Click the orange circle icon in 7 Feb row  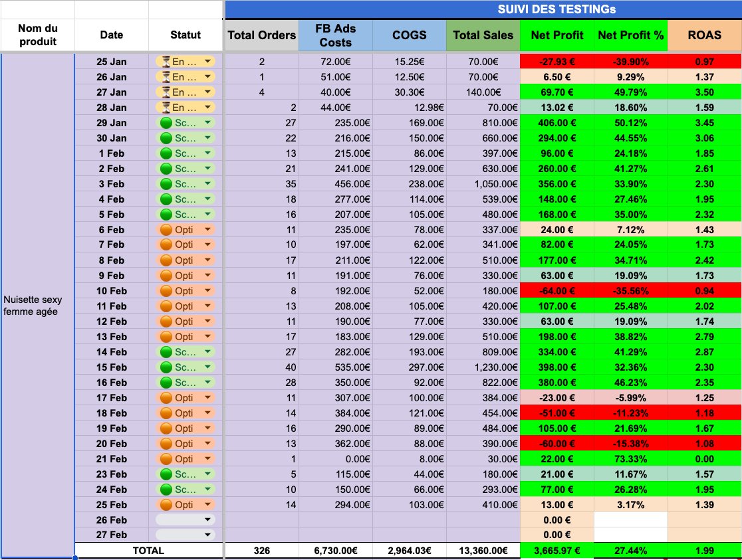[166, 244]
